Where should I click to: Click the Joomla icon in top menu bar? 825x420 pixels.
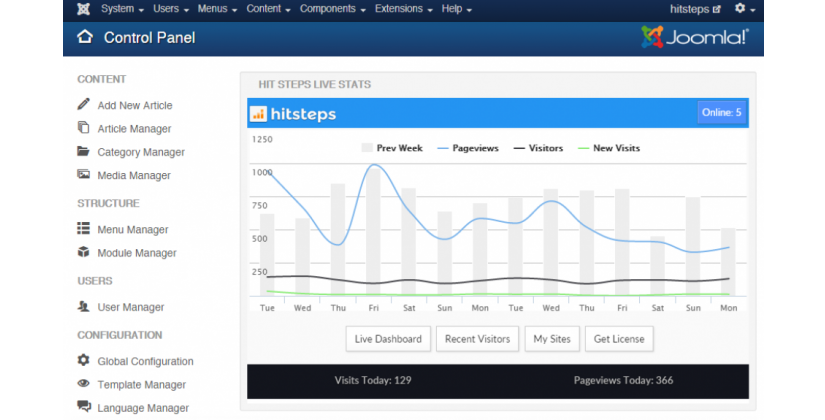point(83,9)
